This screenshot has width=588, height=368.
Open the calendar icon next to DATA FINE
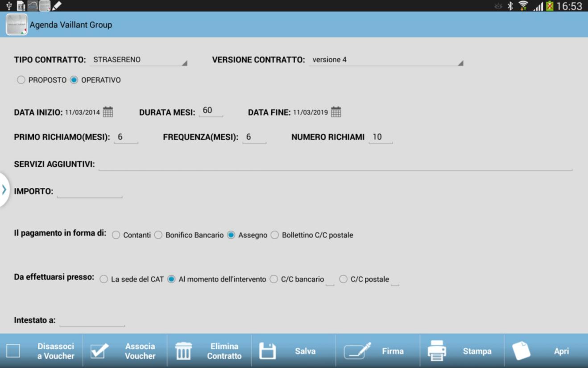tap(335, 112)
